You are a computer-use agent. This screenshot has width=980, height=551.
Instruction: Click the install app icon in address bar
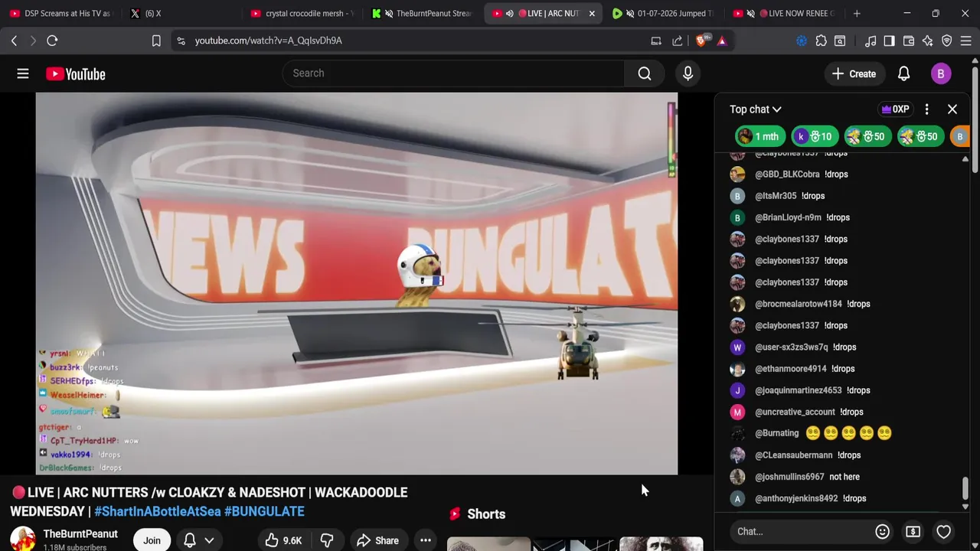click(x=656, y=41)
